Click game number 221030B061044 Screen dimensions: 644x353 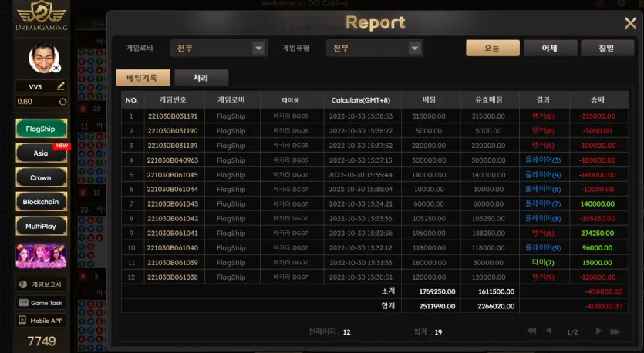(173, 190)
